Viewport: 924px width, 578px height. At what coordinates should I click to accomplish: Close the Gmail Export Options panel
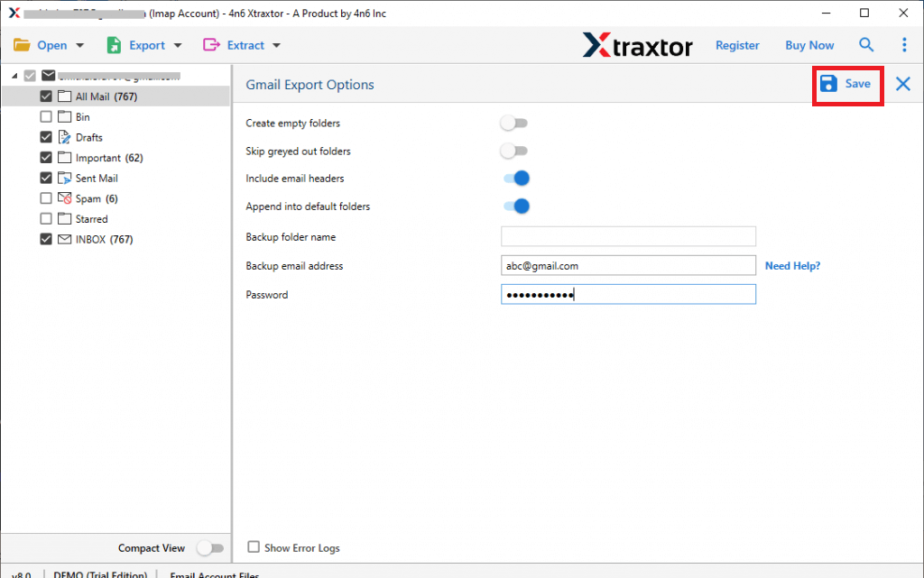[x=902, y=84]
